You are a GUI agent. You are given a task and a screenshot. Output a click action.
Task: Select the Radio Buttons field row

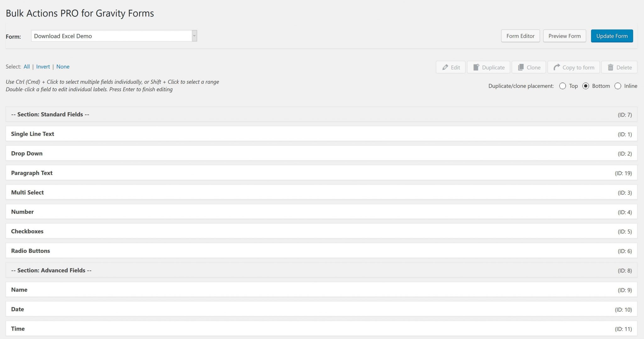(321, 251)
